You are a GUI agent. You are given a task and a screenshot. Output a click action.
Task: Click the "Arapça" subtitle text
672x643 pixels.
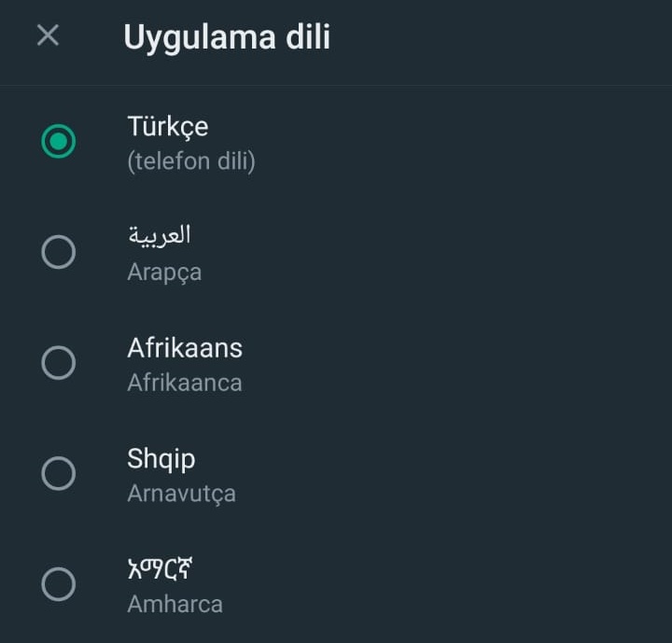(x=164, y=272)
